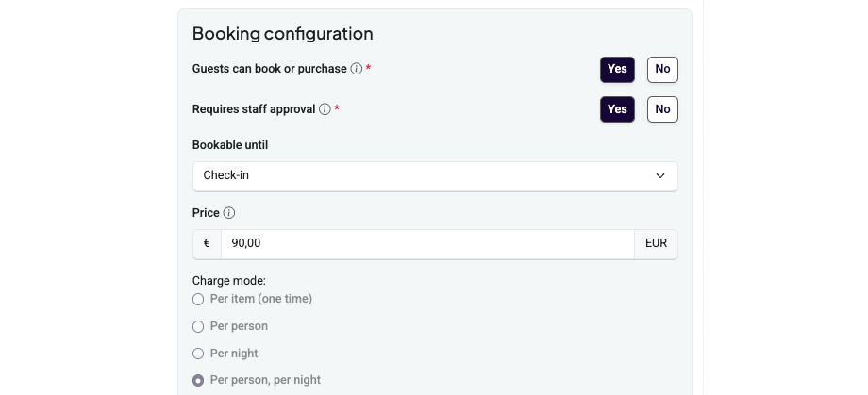Choose No for Guests can book or purchase
Screen dimensions: 868x395
pos(662,70)
